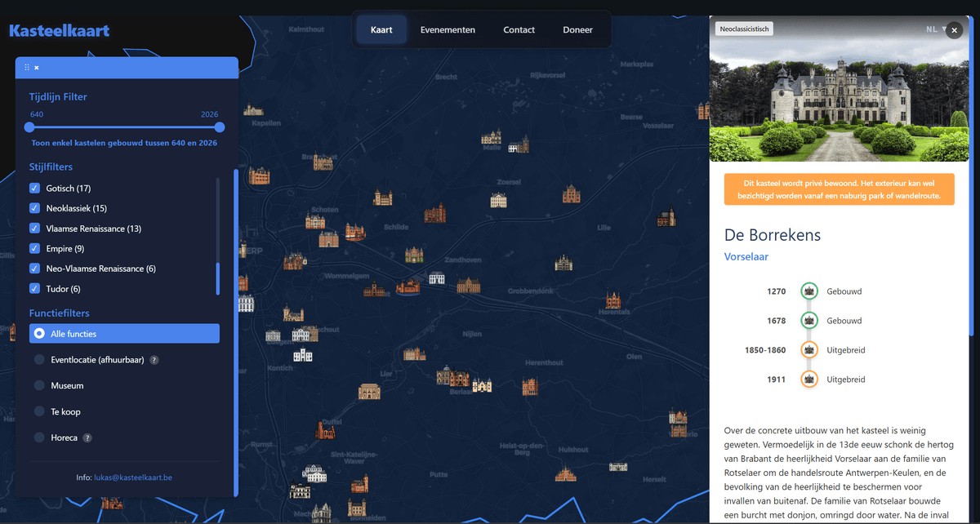Toggle the Vlaamse Renaissance checkbox
This screenshot has width=980, height=524.
coord(34,229)
